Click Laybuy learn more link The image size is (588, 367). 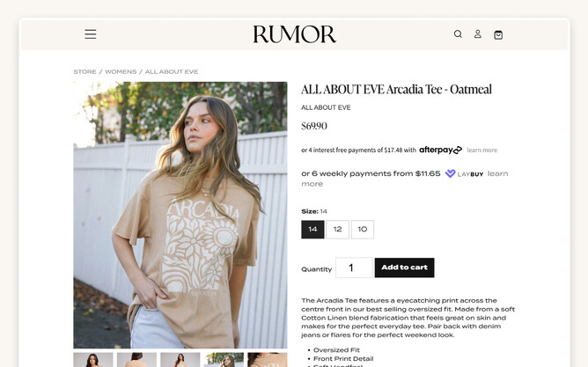point(497,173)
